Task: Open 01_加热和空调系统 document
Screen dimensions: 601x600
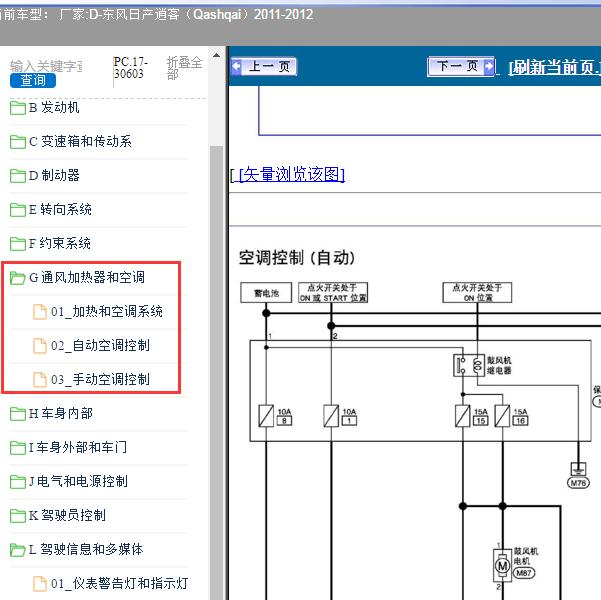Action: point(107,311)
